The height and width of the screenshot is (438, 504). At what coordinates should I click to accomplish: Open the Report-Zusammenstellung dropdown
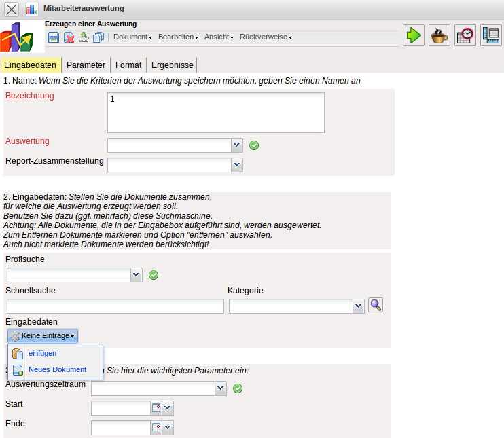(237, 164)
